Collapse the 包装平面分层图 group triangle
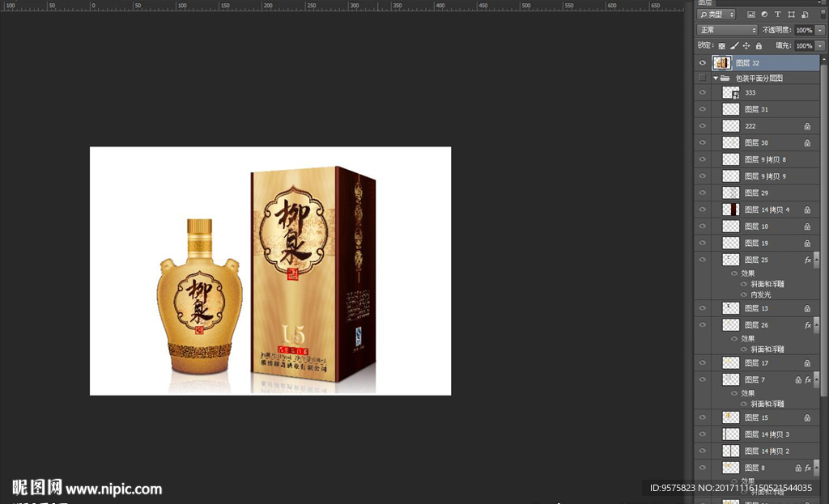 (x=716, y=78)
